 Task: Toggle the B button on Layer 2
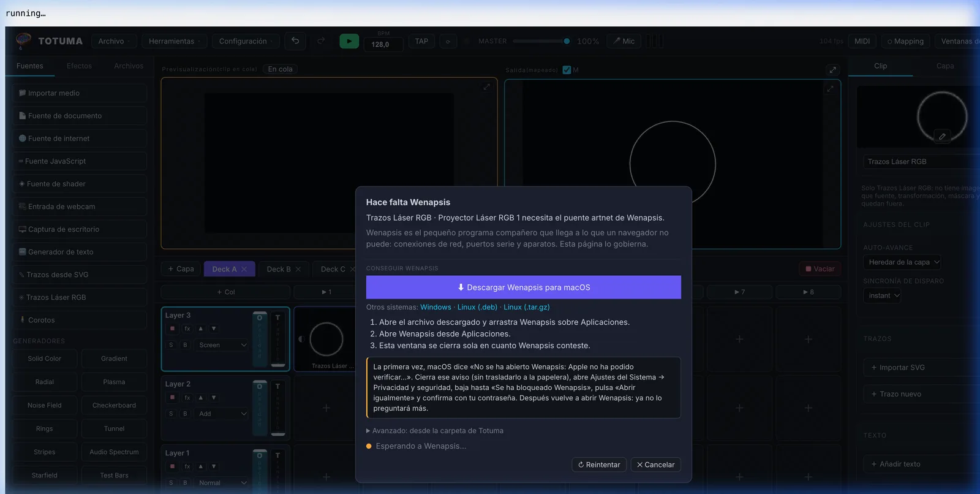pyautogui.click(x=185, y=414)
